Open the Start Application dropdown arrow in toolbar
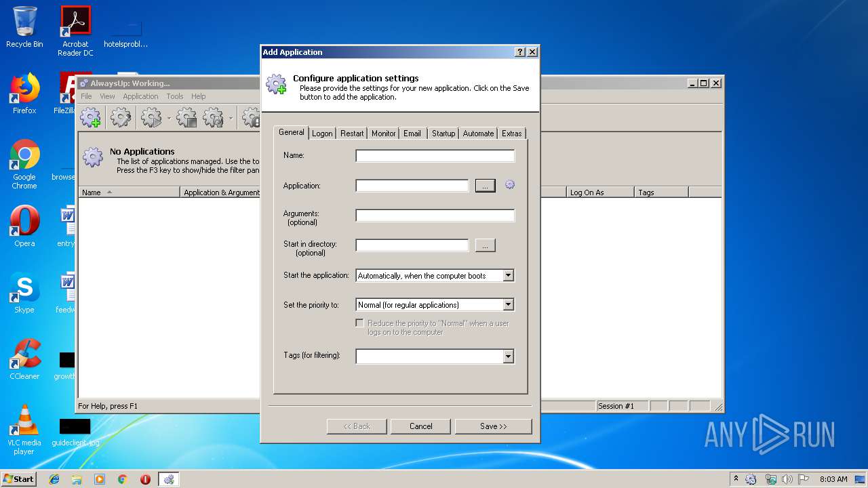 pos(169,119)
